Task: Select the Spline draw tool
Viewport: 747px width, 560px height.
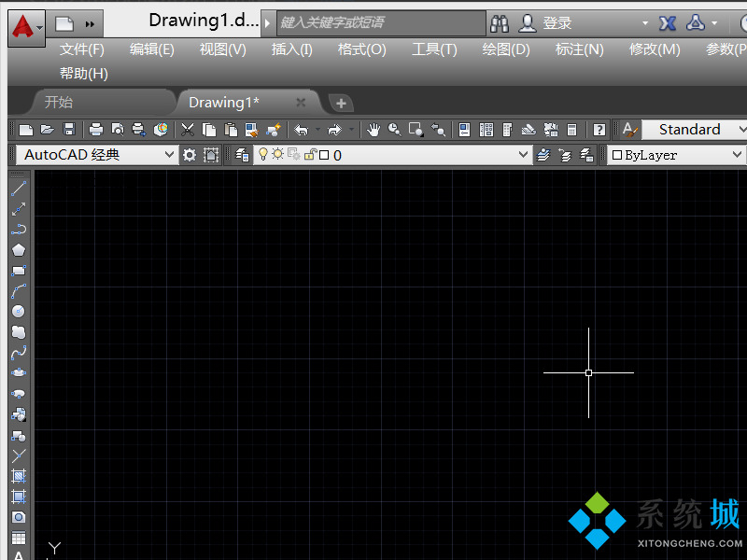Action: click(18, 353)
